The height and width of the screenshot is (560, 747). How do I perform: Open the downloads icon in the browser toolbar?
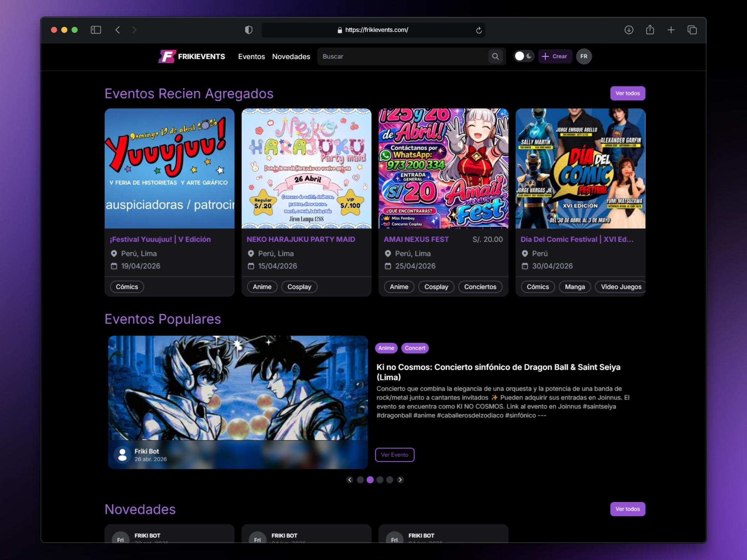[x=629, y=30]
